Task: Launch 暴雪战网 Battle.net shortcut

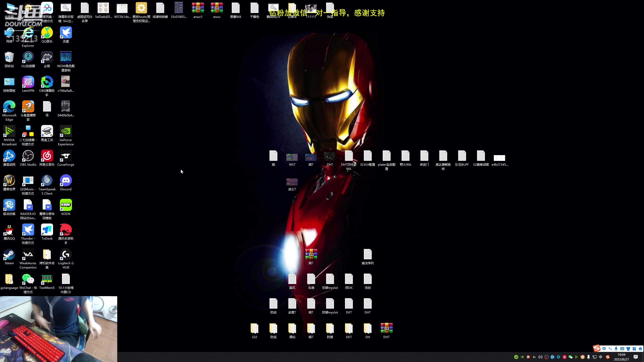Action: pyautogui.click(x=9, y=158)
